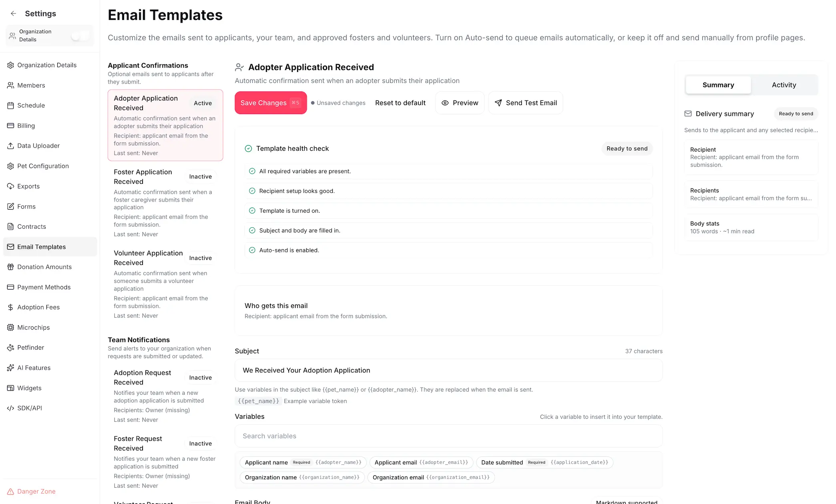
Task: Open Adoption Fees settings
Action: (x=38, y=307)
